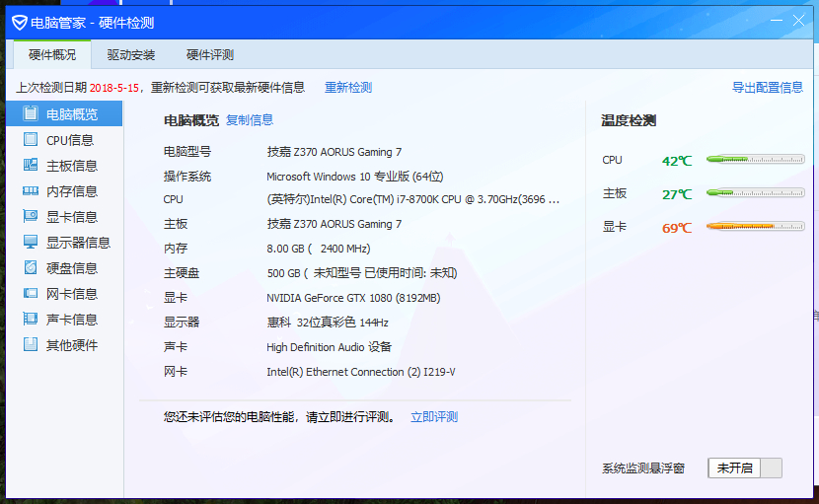Click the 电脑型号 value 技嘉 Z370 AORUS Gaming 7

335,152
